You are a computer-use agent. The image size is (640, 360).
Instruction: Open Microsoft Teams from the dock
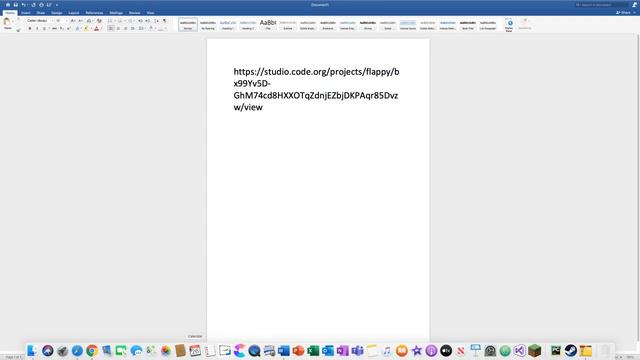click(x=358, y=350)
